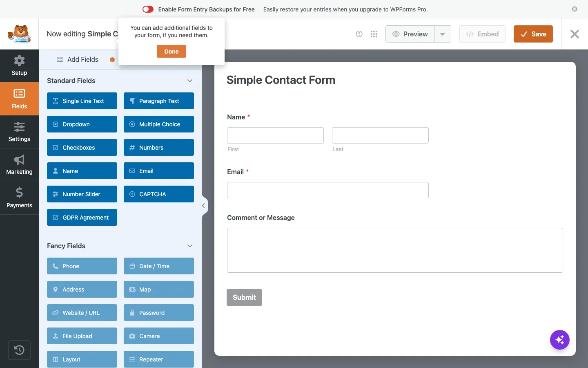Click the WPForms bear mascot logo
The image size is (588, 368).
20,34
